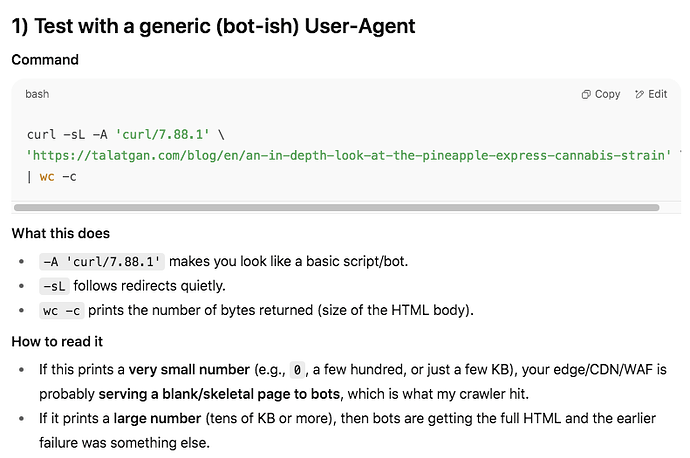
Task: Click the orange wc keyword in the code
Action: 46,177
